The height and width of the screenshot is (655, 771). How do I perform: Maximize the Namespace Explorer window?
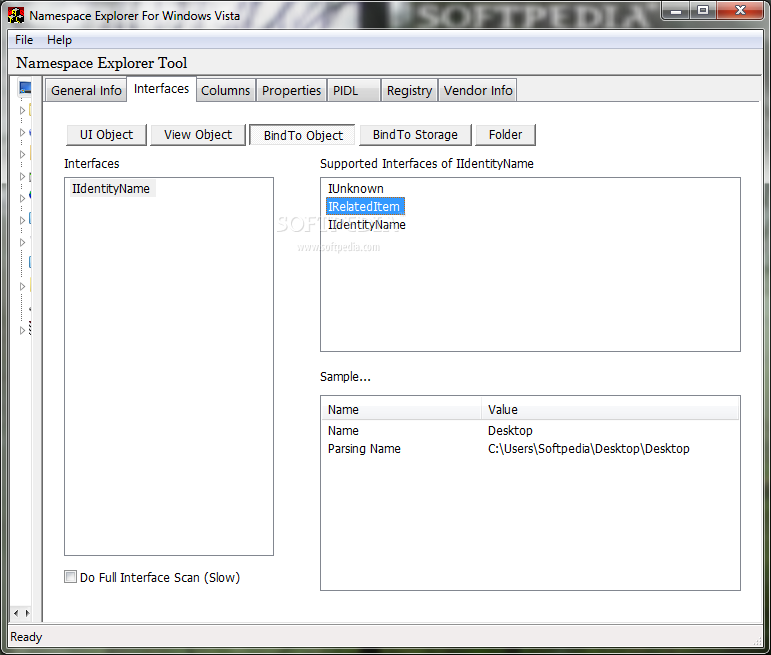click(x=703, y=10)
